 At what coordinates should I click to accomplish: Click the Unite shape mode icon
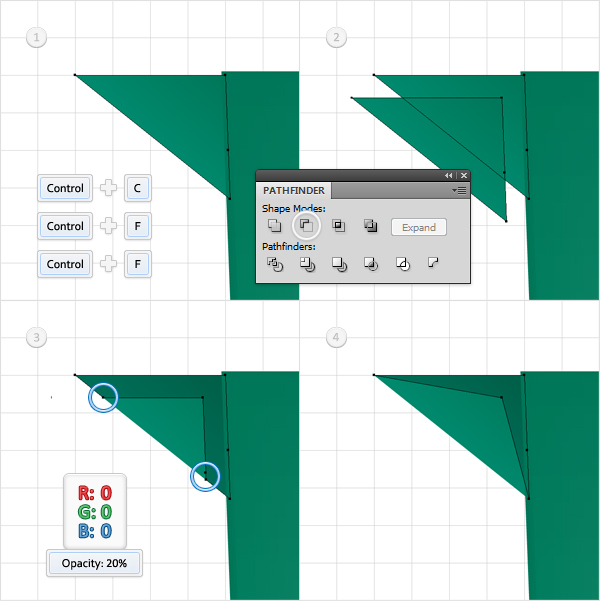point(274,225)
